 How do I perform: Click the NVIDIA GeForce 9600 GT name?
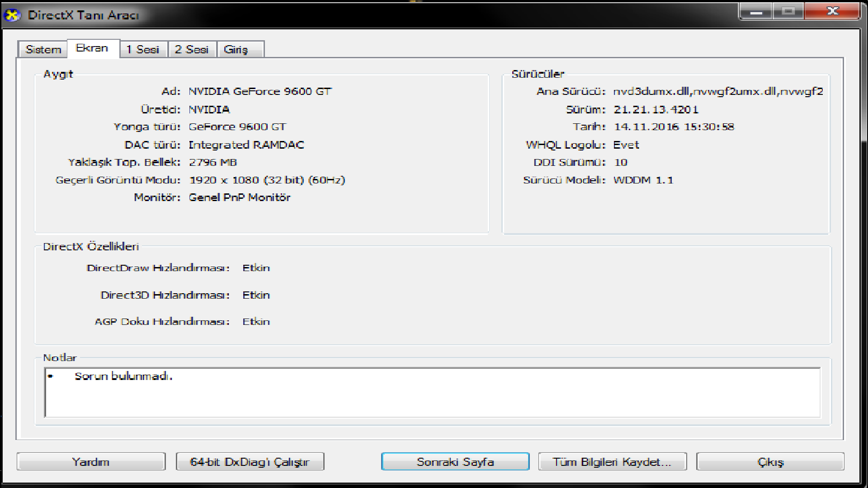(260, 92)
